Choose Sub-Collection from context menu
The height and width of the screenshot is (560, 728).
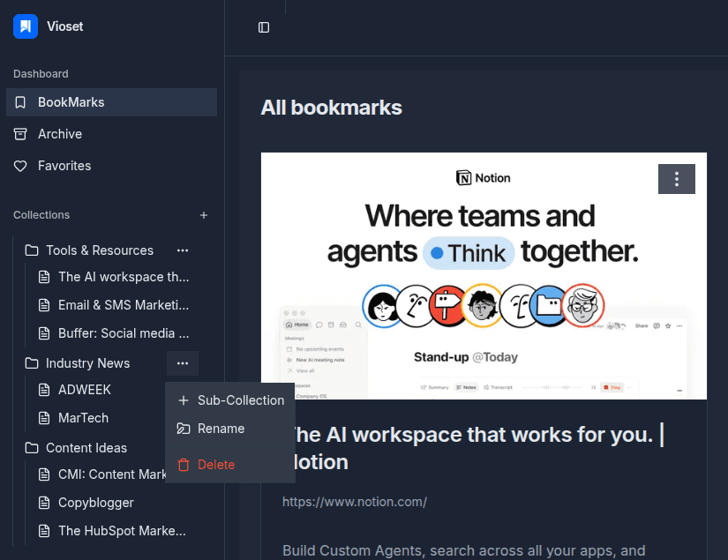(230, 400)
